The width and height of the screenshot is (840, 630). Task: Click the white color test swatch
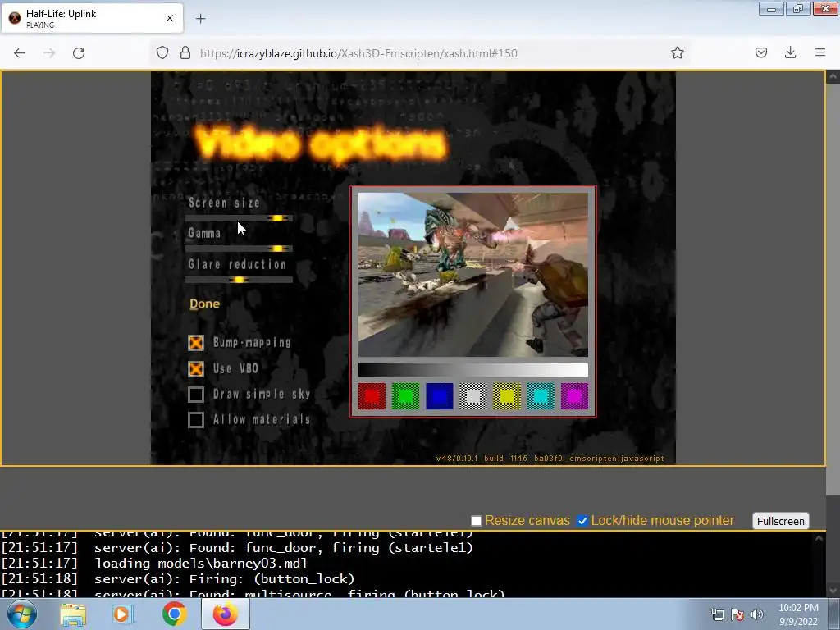click(x=473, y=396)
